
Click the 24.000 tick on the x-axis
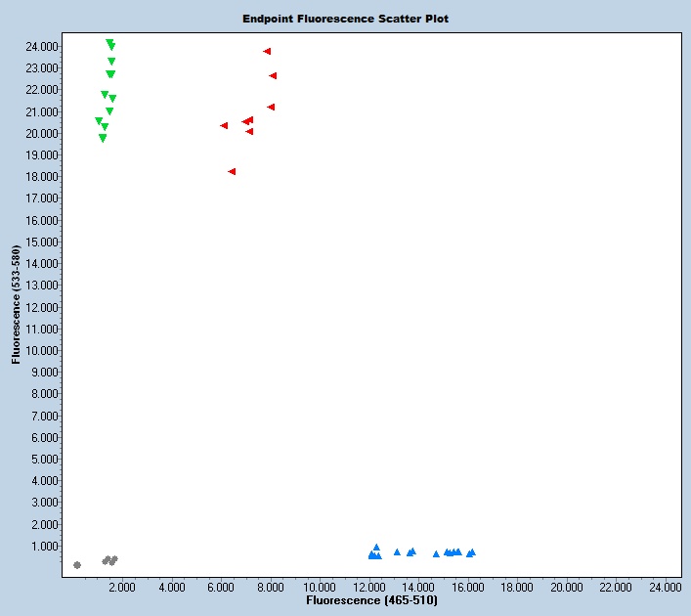pos(665,587)
